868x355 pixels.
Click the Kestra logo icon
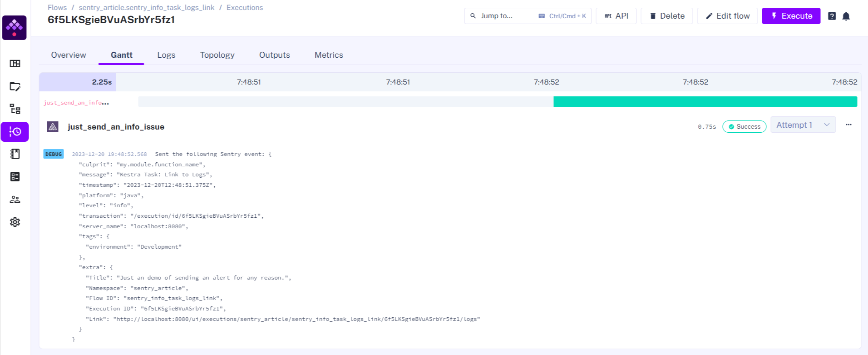pos(15,28)
